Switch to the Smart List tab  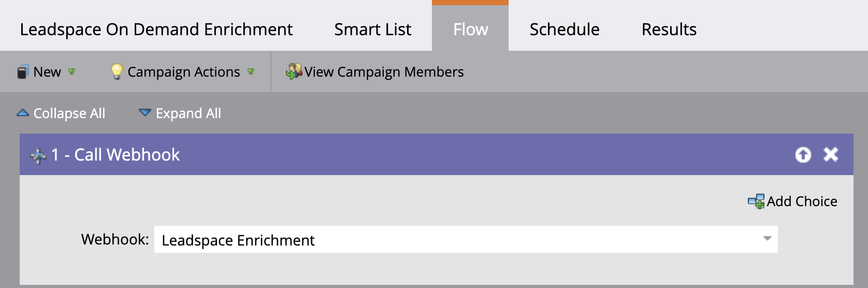click(372, 30)
